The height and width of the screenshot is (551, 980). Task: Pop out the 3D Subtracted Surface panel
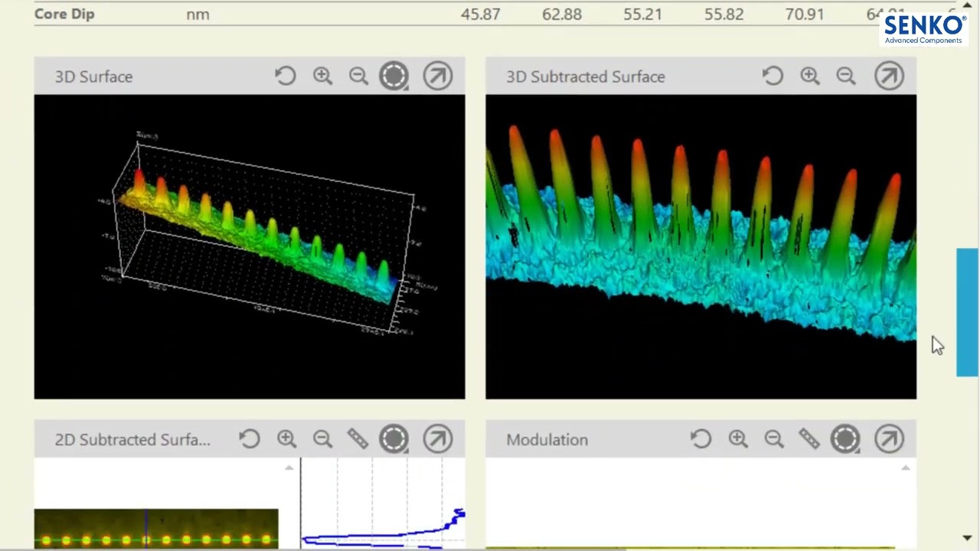pyautogui.click(x=889, y=76)
